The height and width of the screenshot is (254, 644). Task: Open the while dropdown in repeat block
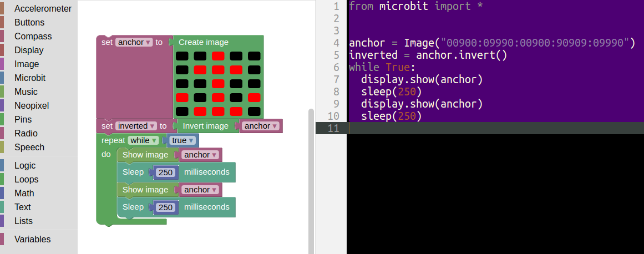click(x=143, y=140)
